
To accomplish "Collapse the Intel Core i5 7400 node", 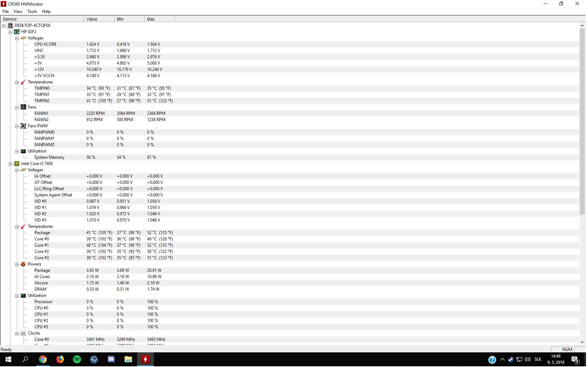I will point(10,164).
